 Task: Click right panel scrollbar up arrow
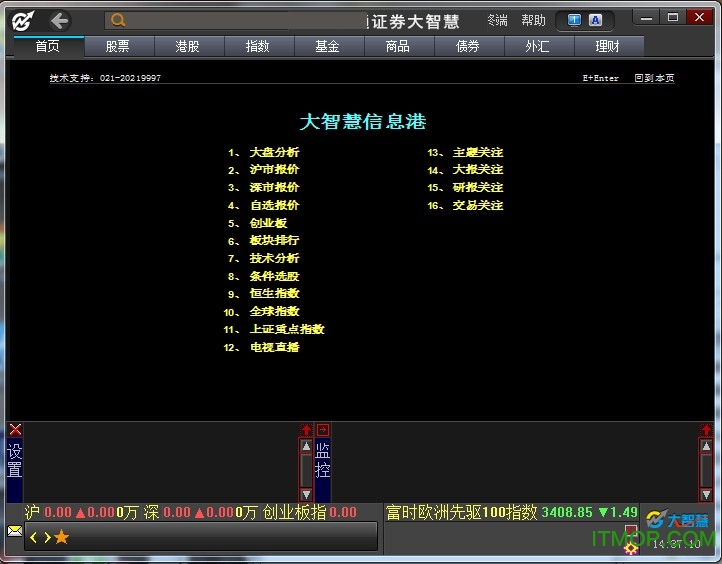(706, 446)
